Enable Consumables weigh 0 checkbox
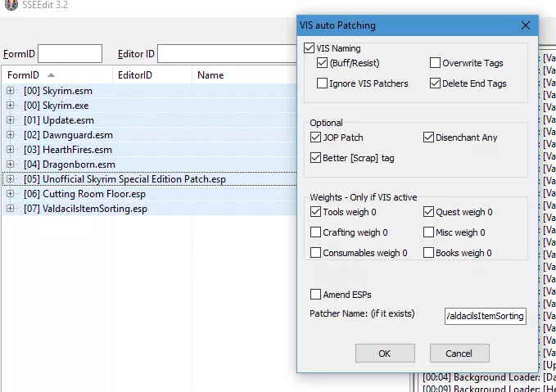This screenshot has width=556, height=392. 315,253
